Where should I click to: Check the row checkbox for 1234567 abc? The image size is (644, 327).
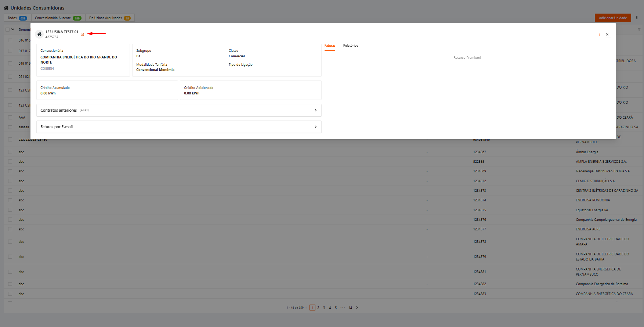[10, 152]
